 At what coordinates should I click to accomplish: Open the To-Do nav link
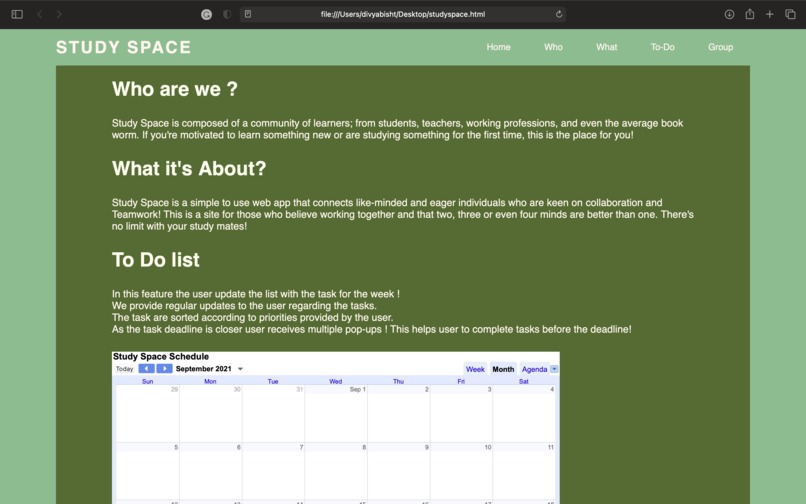tap(663, 47)
